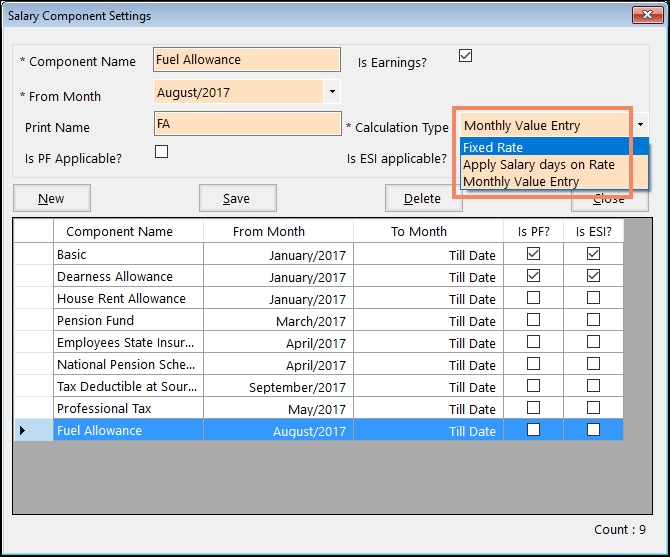Close the Salary Component Settings window
Screen dimensions: 670x557
coord(647,15)
